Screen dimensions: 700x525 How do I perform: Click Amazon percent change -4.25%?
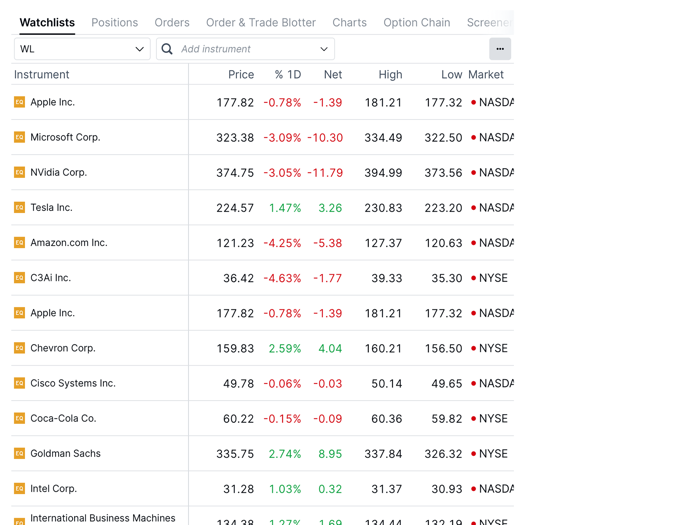(x=282, y=243)
